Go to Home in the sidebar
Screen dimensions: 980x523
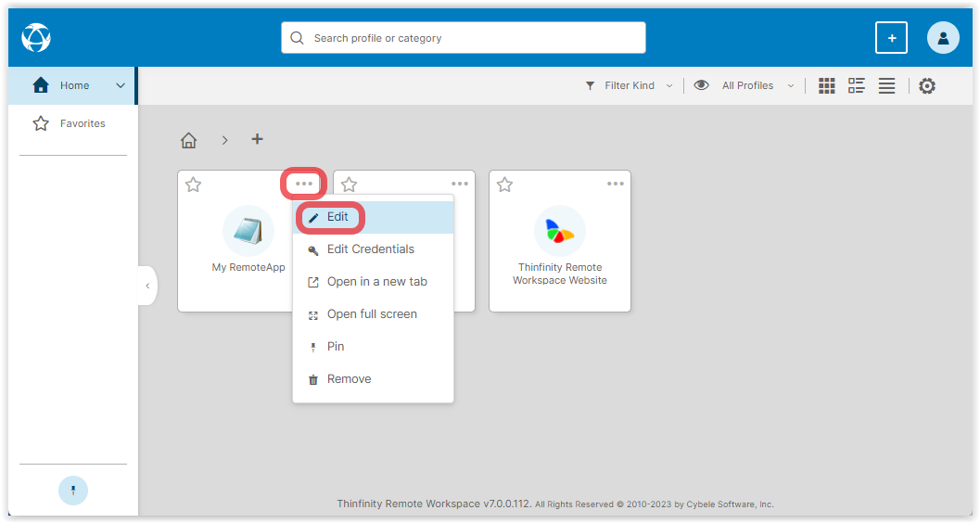coord(72,85)
